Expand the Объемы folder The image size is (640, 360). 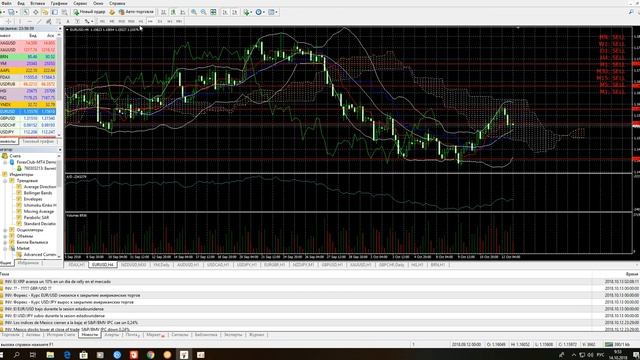coord(5,236)
